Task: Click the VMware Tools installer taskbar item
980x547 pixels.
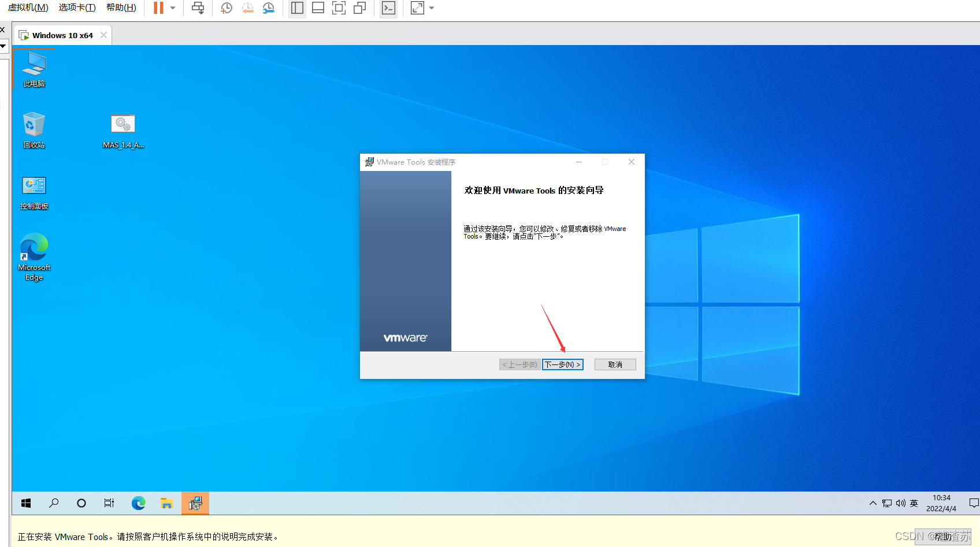Action: [195, 503]
